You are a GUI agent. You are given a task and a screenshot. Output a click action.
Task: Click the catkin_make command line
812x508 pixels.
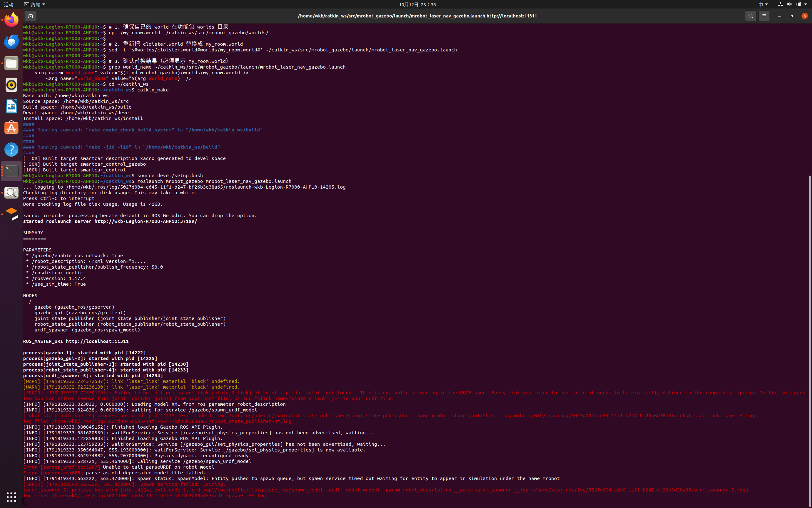click(95, 90)
